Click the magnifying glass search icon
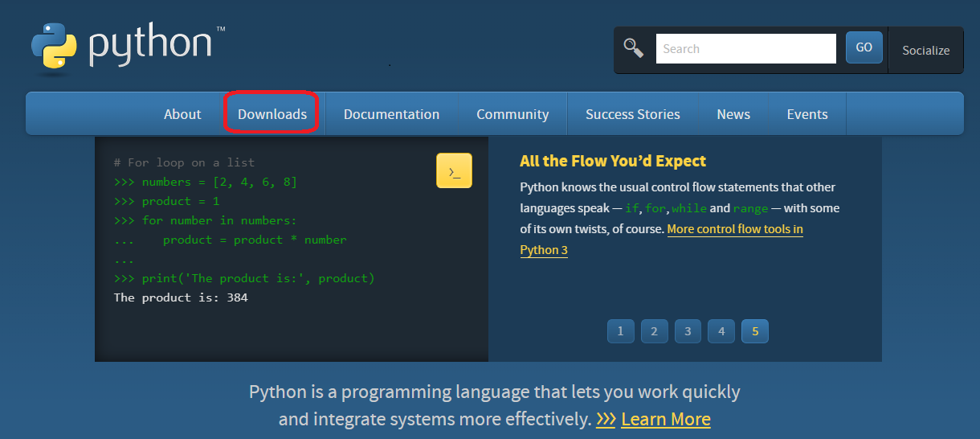Image resolution: width=980 pixels, height=439 pixels. (634, 48)
